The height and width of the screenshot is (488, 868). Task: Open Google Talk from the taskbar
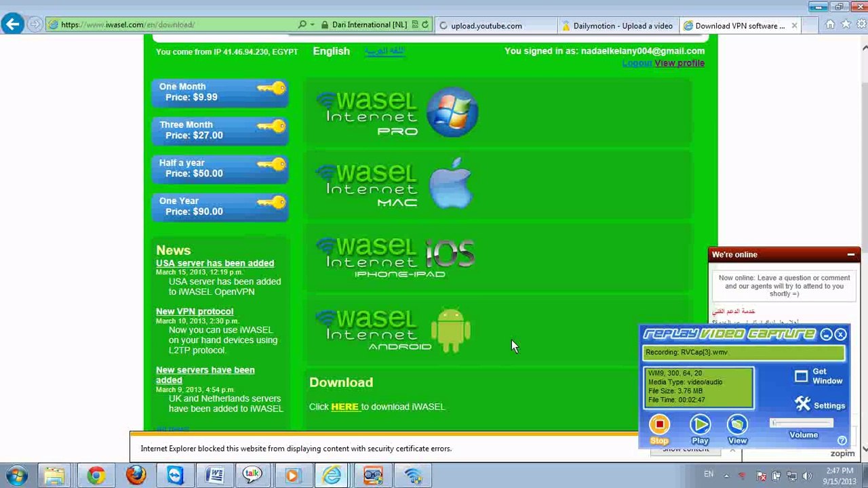tap(253, 475)
